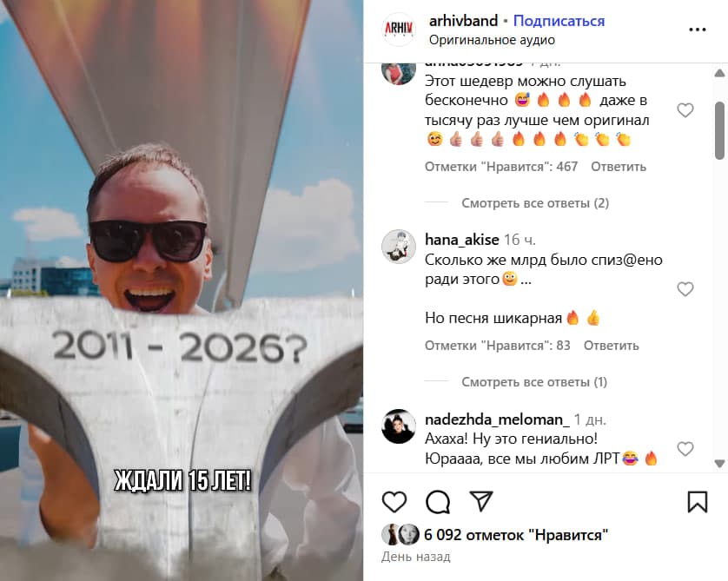
Task: Expand 'Смотреть все ответы (2)'
Action: 535,203
